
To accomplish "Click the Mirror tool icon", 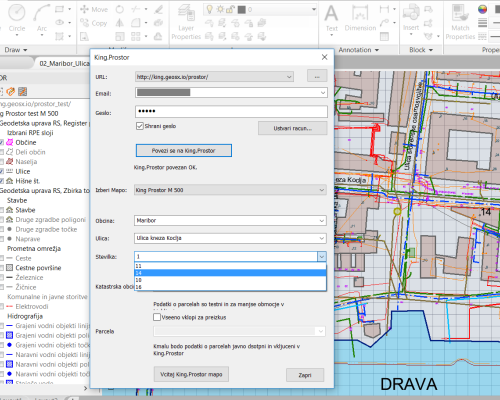I will tap(120, 23).
